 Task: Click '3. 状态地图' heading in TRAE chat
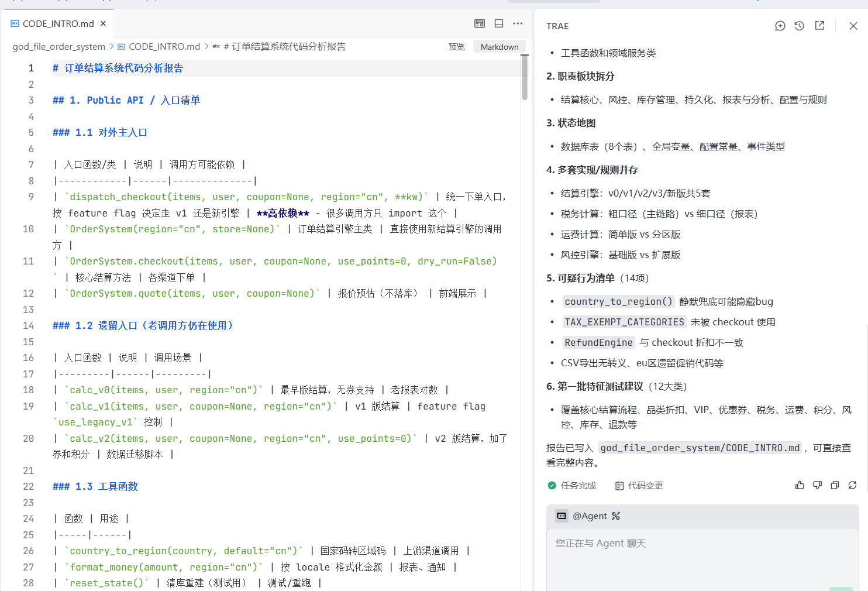(x=571, y=123)
